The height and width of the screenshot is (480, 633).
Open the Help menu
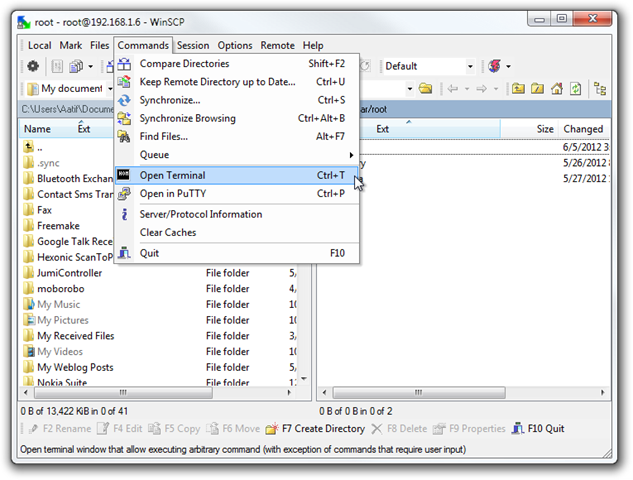point(313,45)
